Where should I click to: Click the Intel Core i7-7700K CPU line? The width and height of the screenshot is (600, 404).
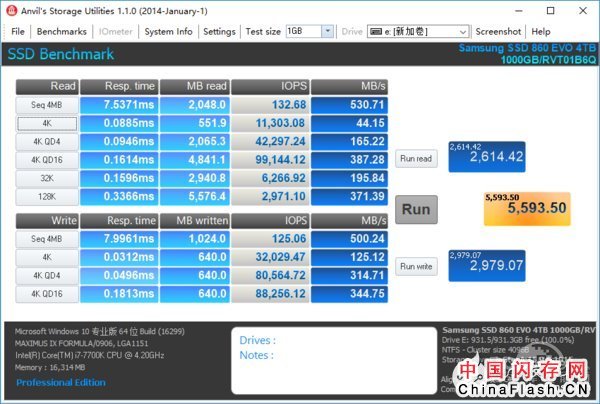(x=90, y=355)
